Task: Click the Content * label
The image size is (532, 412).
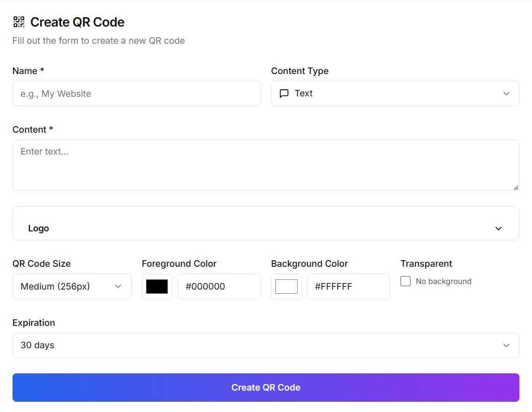Action: coord(33,129)
